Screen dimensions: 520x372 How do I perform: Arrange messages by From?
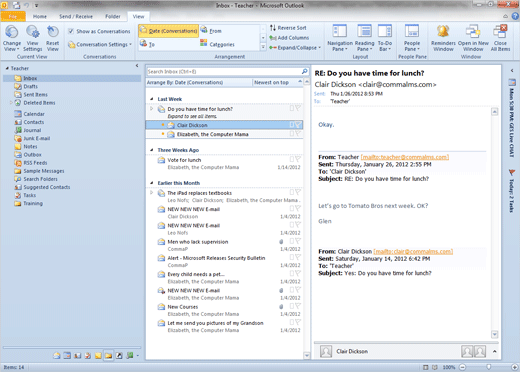pyautogui.click(x=211, y=31)
